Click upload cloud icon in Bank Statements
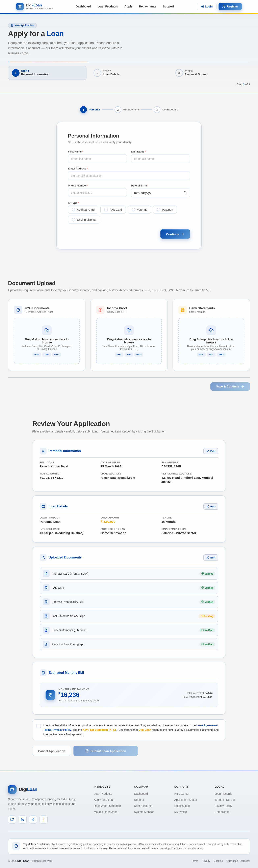 211,330
